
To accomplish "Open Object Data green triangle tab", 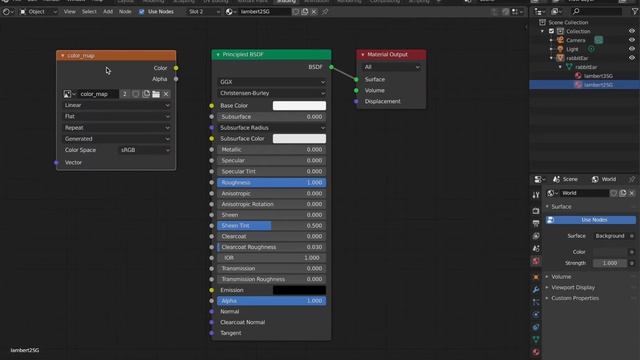I will coord(536,340).
